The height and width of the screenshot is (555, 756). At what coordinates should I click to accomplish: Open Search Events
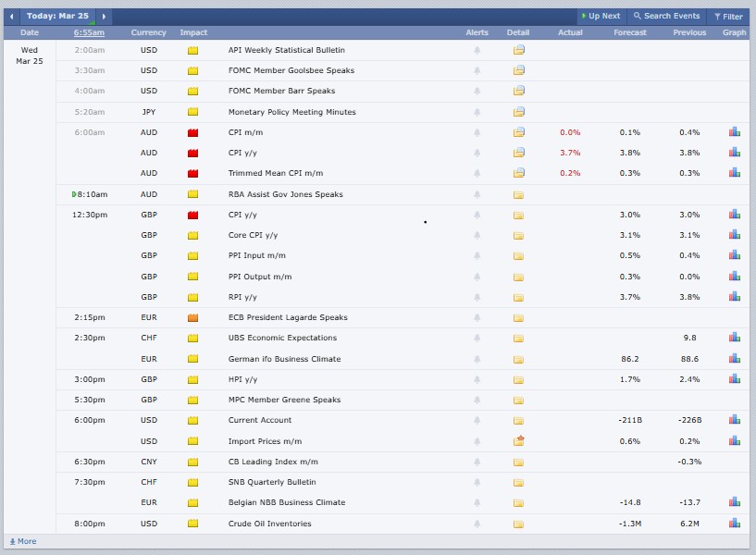coord(666,16)
